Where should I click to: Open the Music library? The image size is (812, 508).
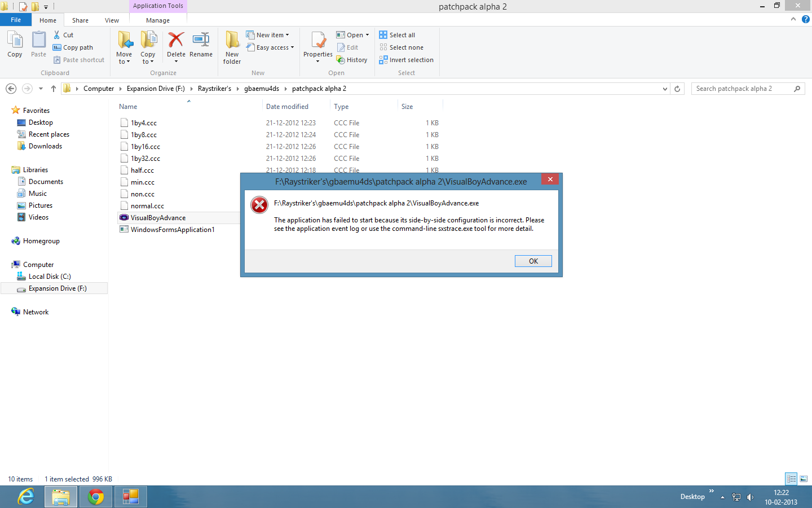coord(38,193)
